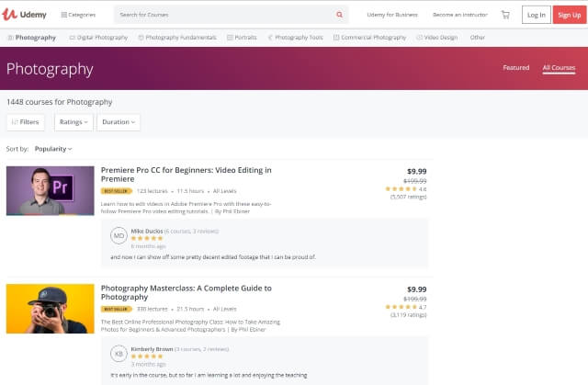Select Portraits subcategory
This screenshot has width=588, height=385.
tap(242, 38)
